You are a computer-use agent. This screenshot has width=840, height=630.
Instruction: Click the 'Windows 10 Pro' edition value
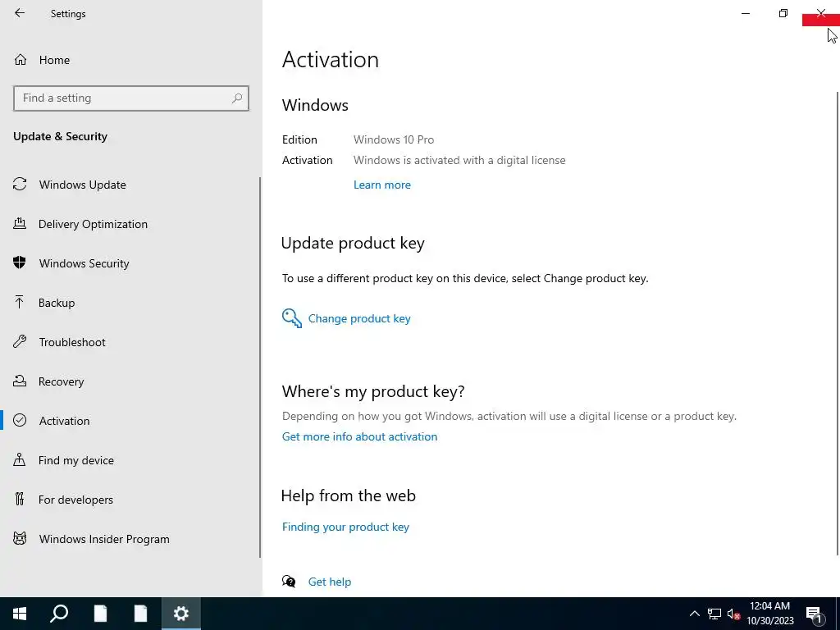click(x=394, y=139)
